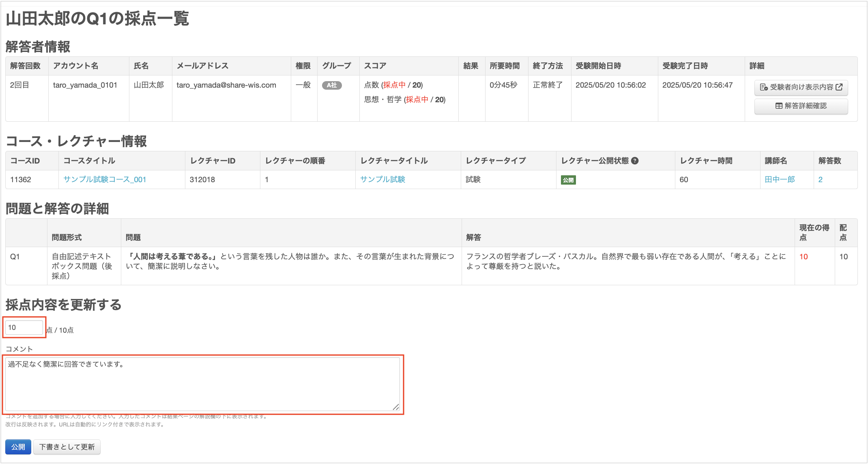This screenshot has height=465, width=868.
Task: Click lecture ID 312018
Action: [202, 179]
